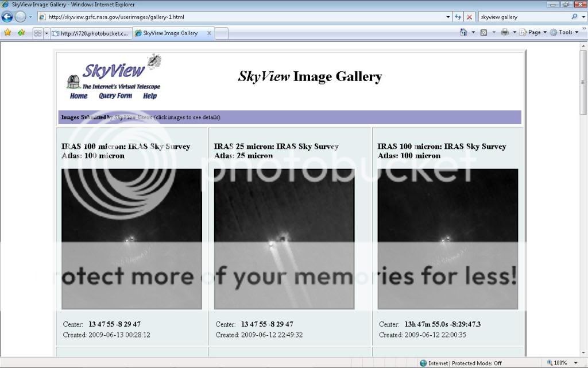The width and height of the screenshot is (588, 368).
Task: Open the Query Form link
Action: pyautogui.click(x=115, y=96)
